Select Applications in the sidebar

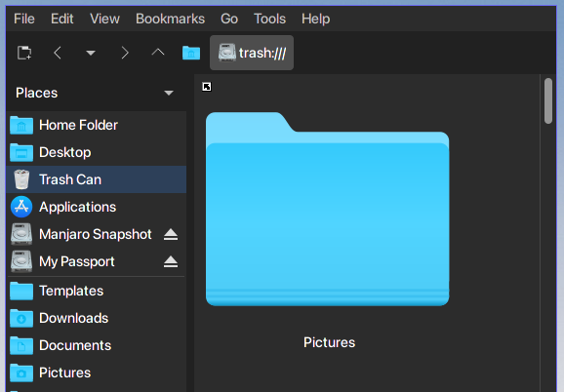pos(97,207)
